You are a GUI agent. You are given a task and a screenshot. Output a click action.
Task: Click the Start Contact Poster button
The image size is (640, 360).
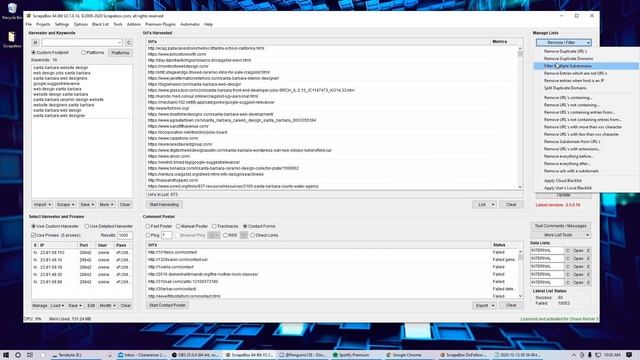click(167, 305)
